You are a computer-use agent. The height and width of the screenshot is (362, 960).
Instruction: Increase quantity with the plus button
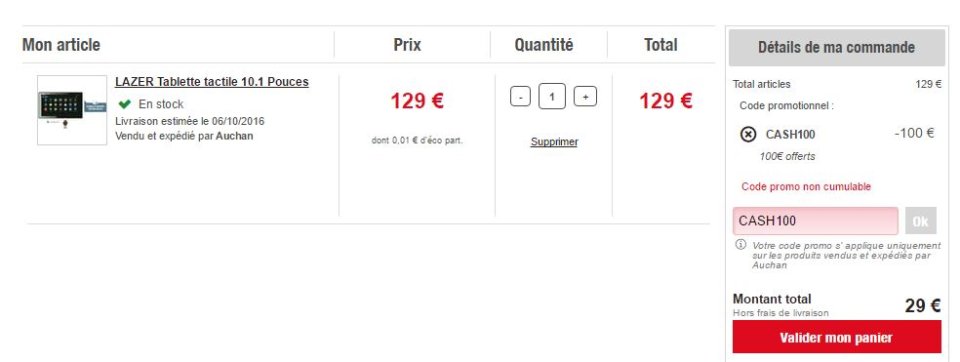point(585,97)
